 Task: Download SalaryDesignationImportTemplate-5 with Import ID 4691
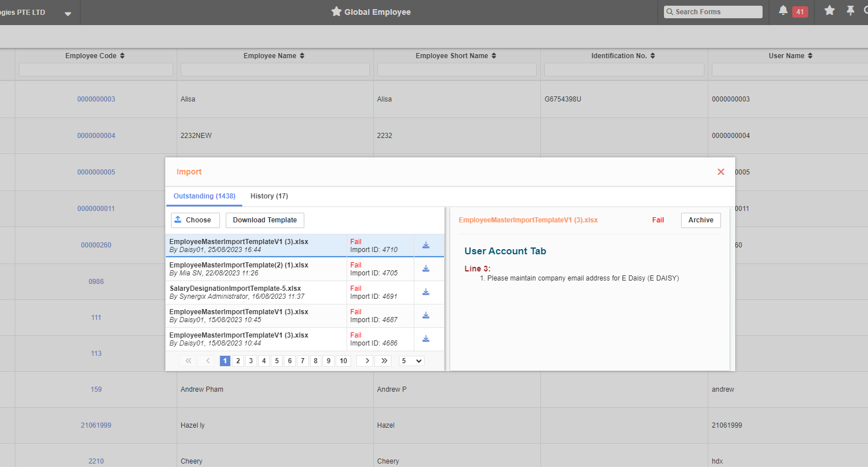(426, 291)
